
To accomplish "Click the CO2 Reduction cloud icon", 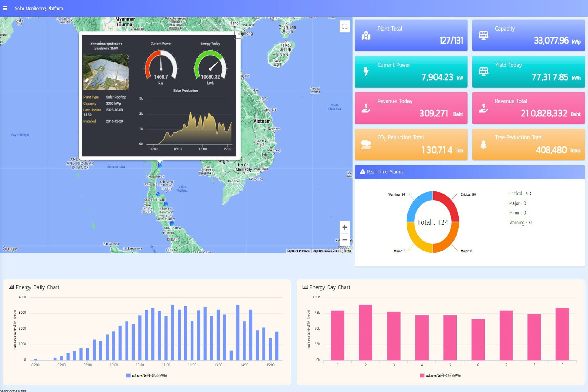I will (366, 144).
